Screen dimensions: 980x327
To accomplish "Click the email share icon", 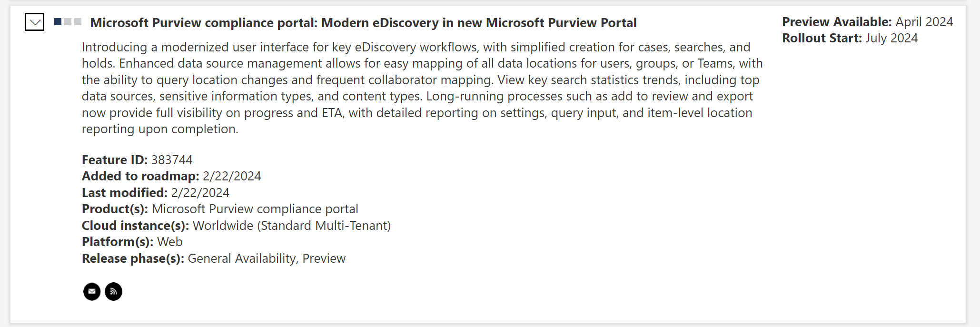I will pyautogui.click(x=92, y=291).
